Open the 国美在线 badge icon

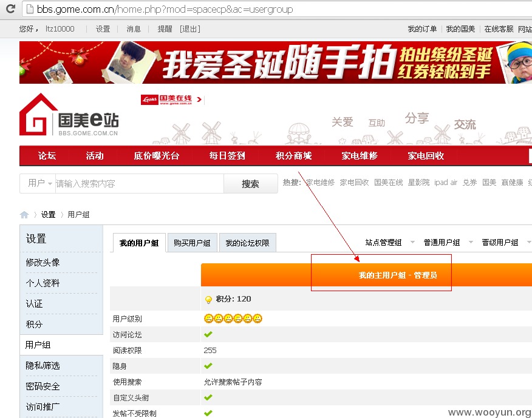[x=166, y=99]
